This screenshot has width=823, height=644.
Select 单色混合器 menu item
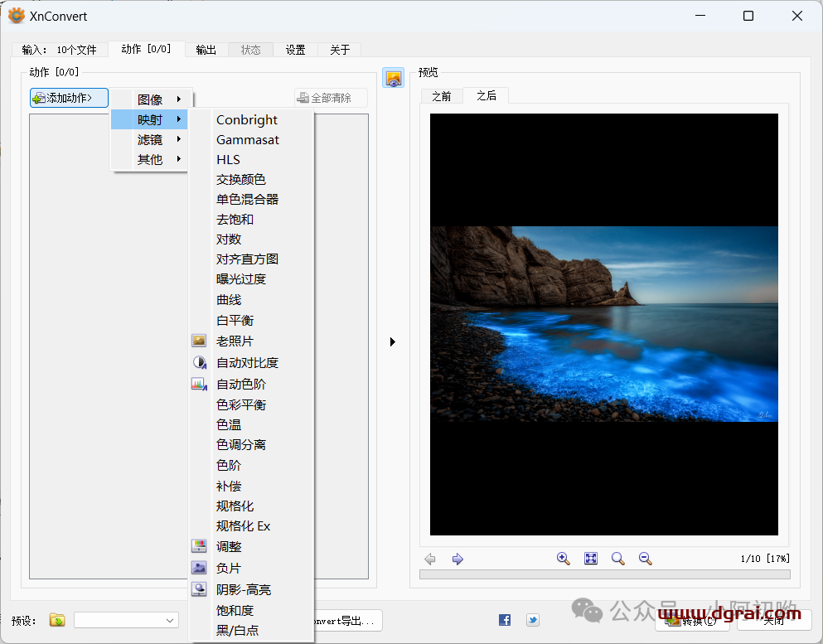251,200
